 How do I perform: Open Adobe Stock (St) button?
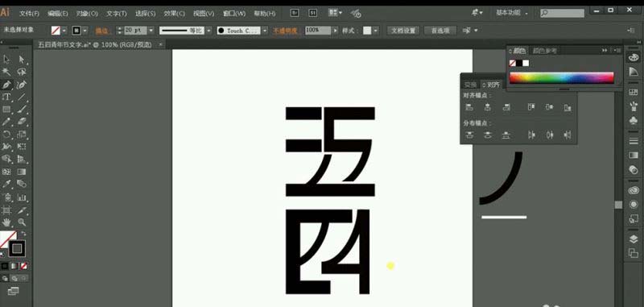pos(313,13)
